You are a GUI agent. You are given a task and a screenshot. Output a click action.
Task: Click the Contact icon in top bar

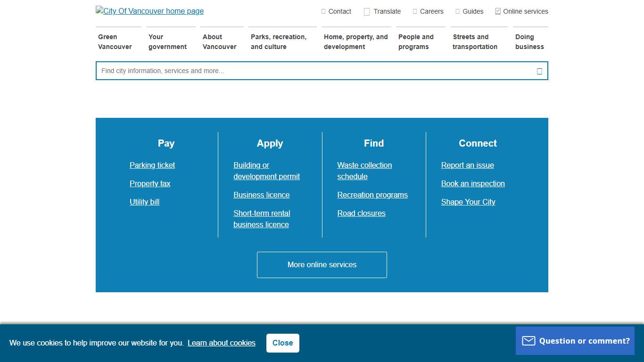[x=323, y=11]
